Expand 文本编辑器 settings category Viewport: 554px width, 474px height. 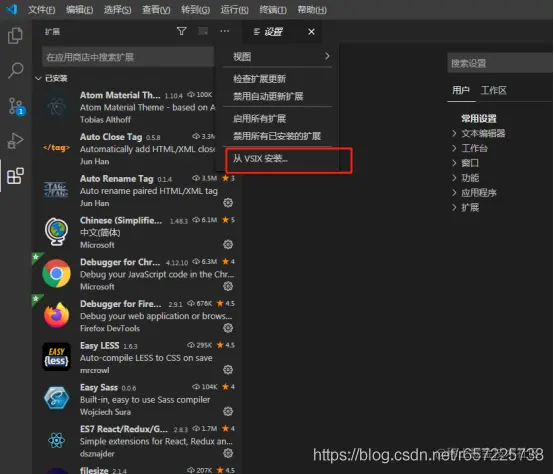click(454, 133)
